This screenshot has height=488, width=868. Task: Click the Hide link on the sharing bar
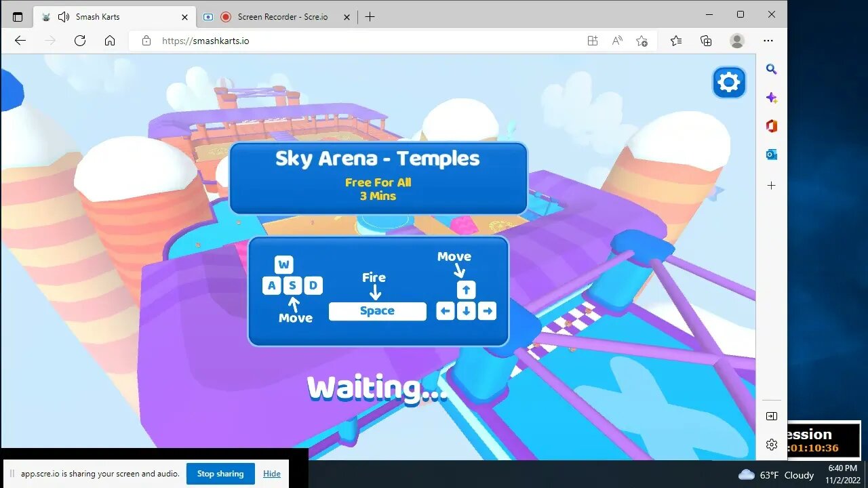(x=272, y=474)
